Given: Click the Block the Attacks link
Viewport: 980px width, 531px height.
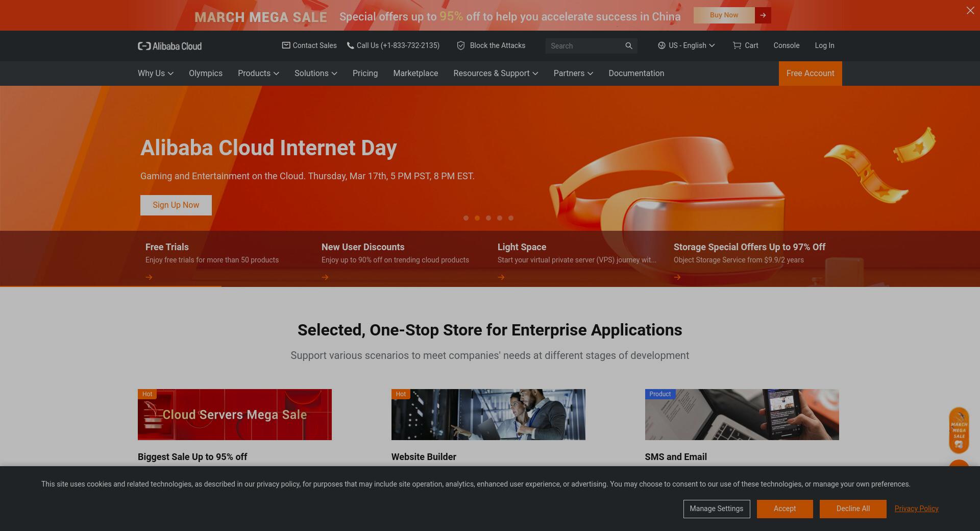Looking at the screenshot, I should click(x=497, y=45).
